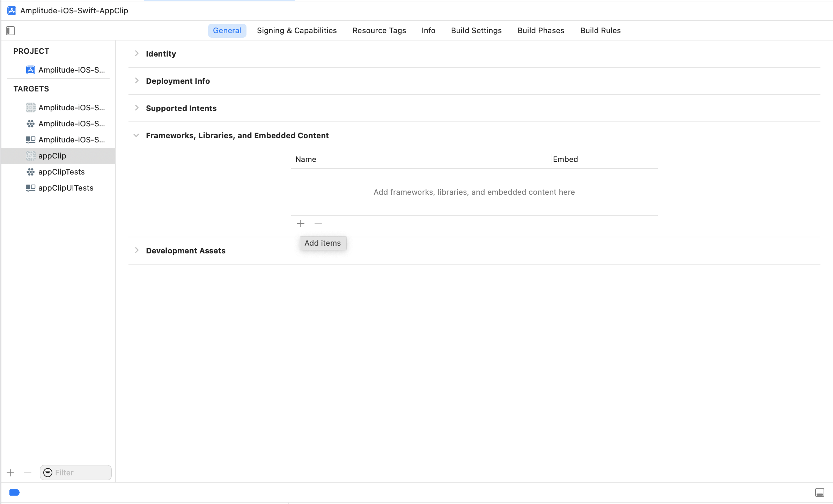
Task: Delete target with bottom minus icon
Action: [x=28, y=473]
